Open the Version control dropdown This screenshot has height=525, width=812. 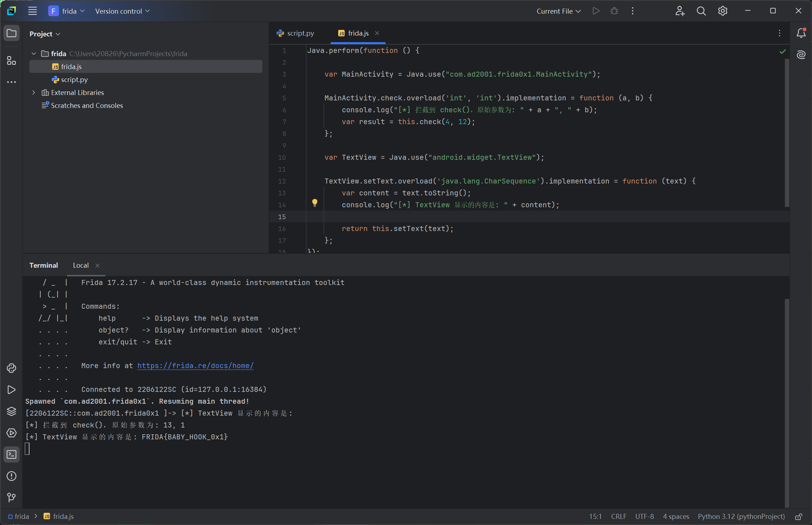tap(122, 11)
